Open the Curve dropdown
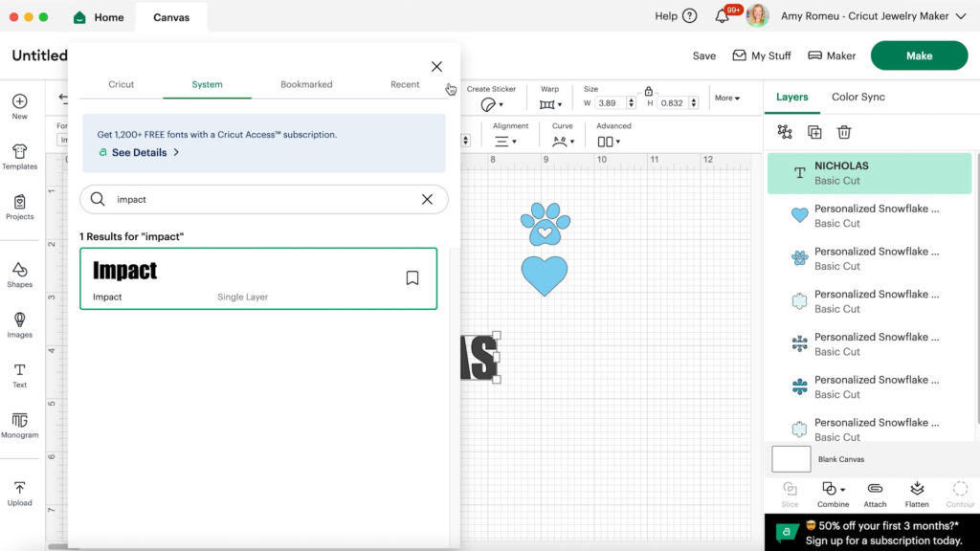 pos(563,142)
